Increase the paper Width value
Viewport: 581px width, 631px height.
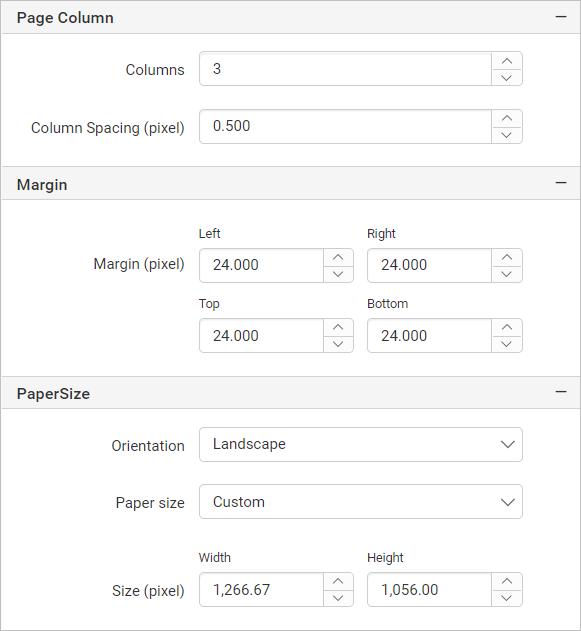[338, 582]
